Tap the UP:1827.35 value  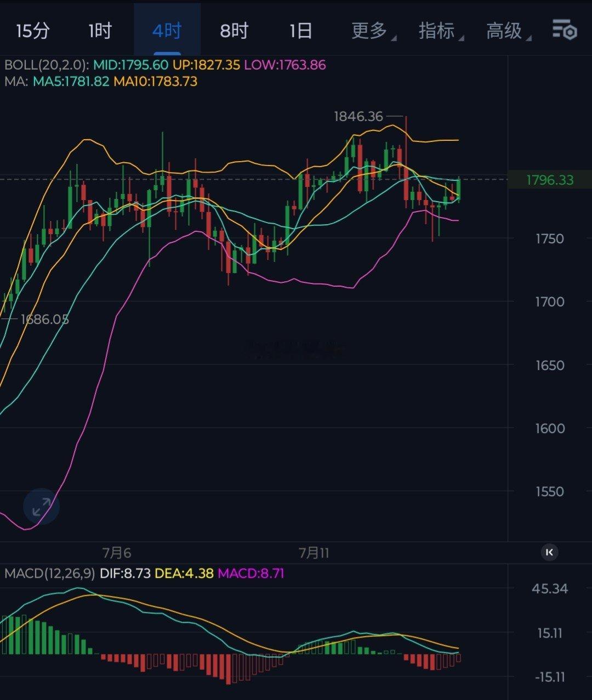[207, 65]
